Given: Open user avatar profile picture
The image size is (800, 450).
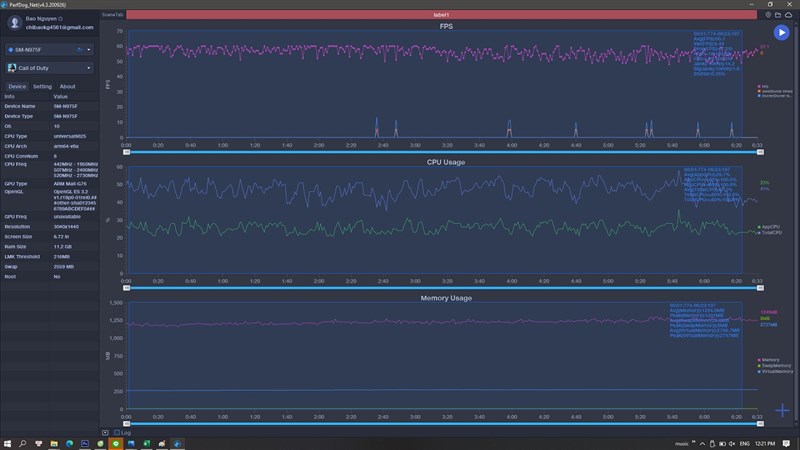Looking at the screenshot, I should click(15, 22).
